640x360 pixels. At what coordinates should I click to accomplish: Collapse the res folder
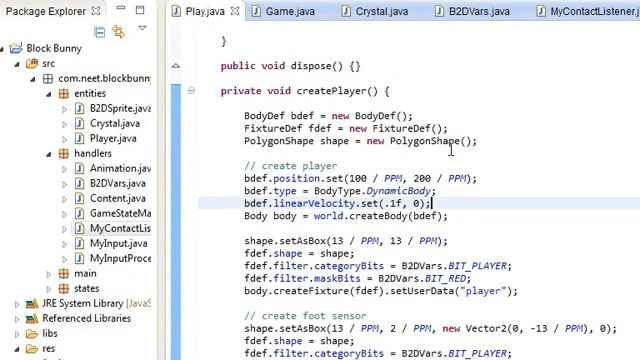point(17,349)
